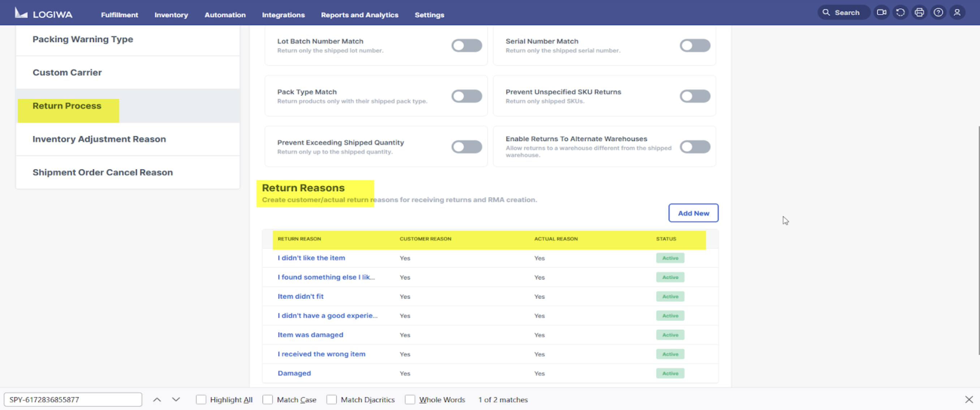Image resolution: width=980 pixels, height=410 pixels.
Task: Click the refresh icon in top bar
Action: 900,13
